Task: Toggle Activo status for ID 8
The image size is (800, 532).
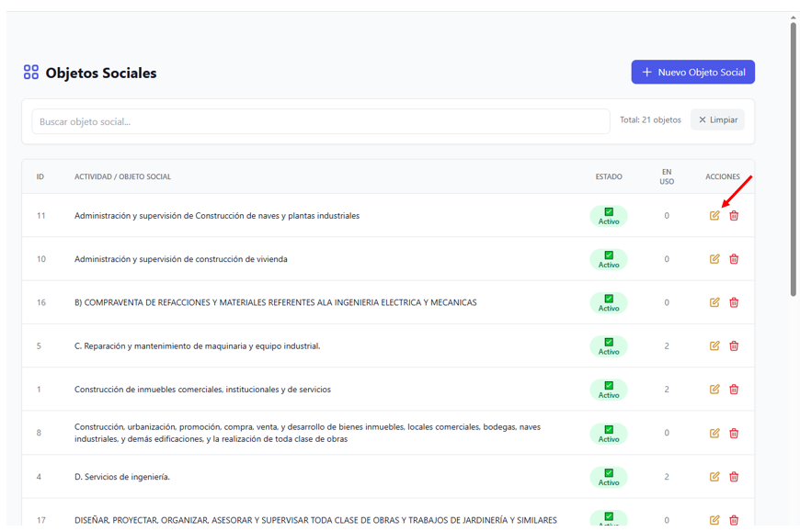Action: click(609, 434)
